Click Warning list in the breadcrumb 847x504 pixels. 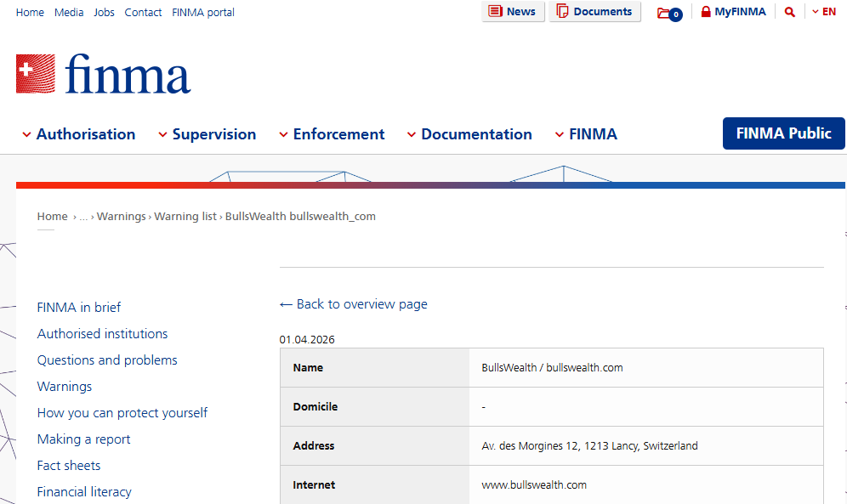[x=185, y=217]
